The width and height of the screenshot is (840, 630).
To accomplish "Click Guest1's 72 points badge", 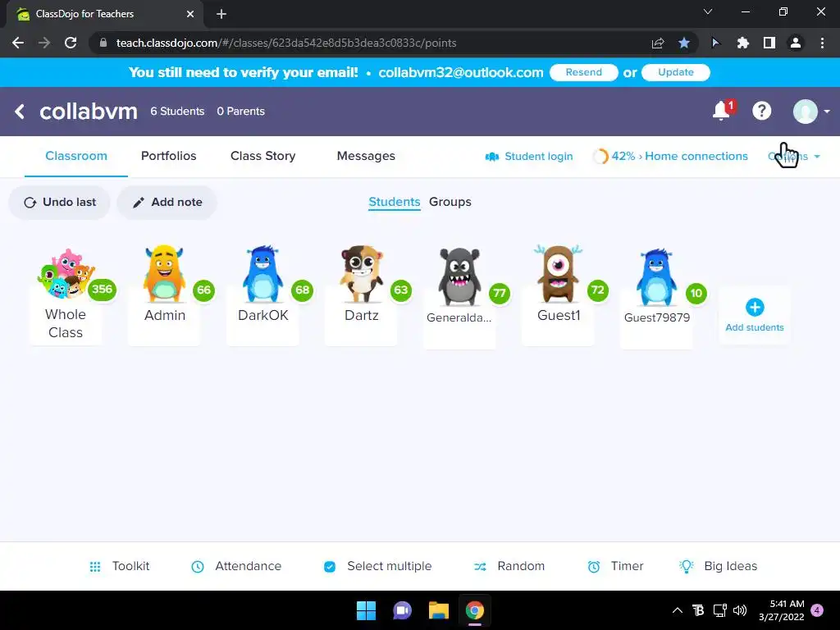I will [x=598, y=290].
